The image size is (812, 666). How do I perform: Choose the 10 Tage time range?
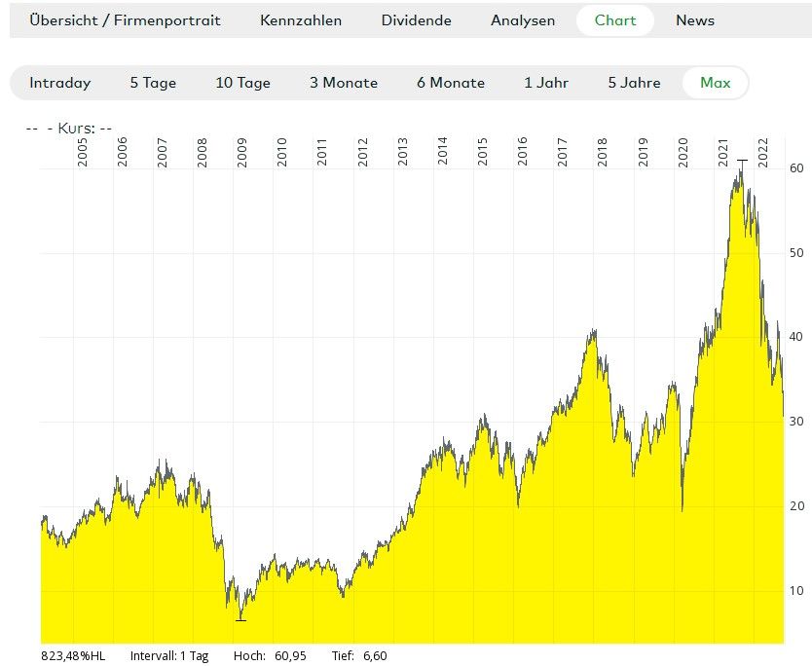point(242,83)
